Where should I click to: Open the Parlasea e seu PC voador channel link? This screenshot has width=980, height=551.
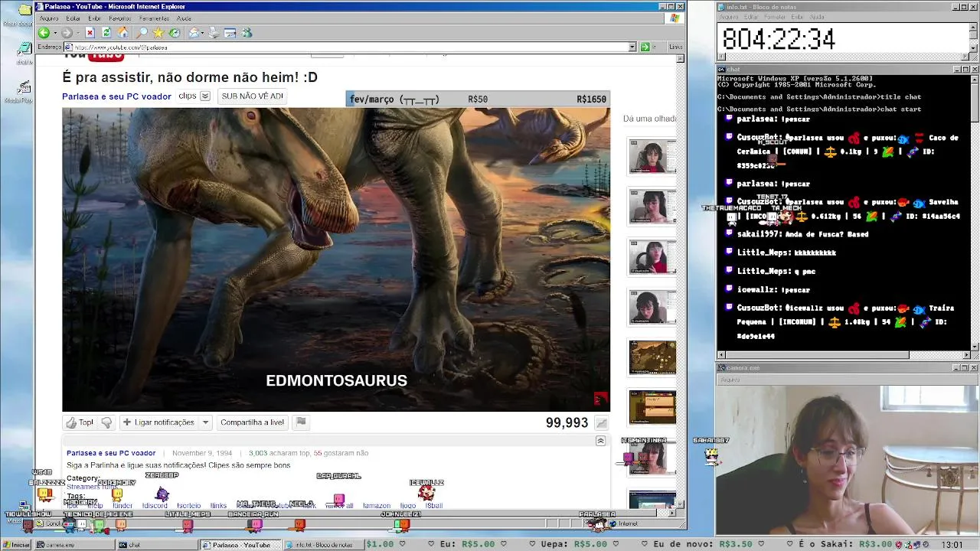116,96
